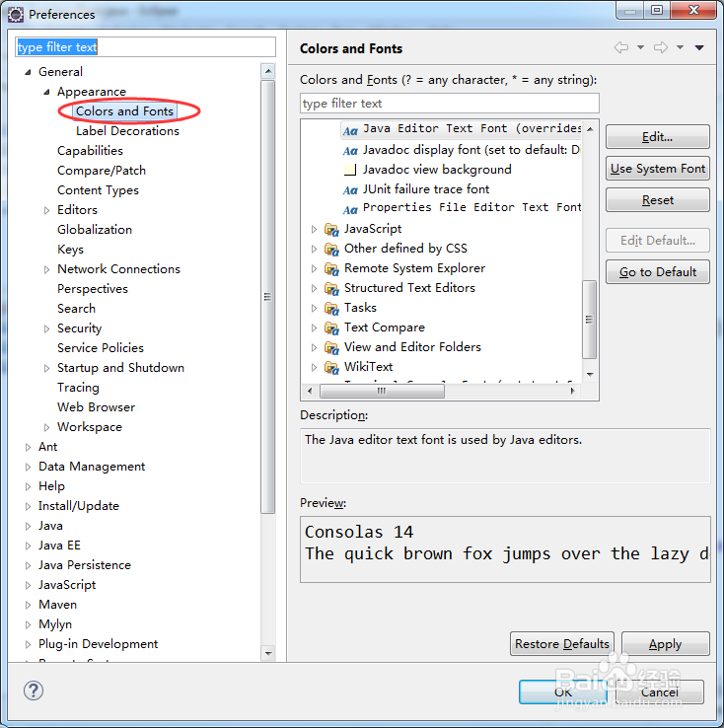Select Structured Text Editors category
The image size is (724, 728).
click(x=409, y=288)
